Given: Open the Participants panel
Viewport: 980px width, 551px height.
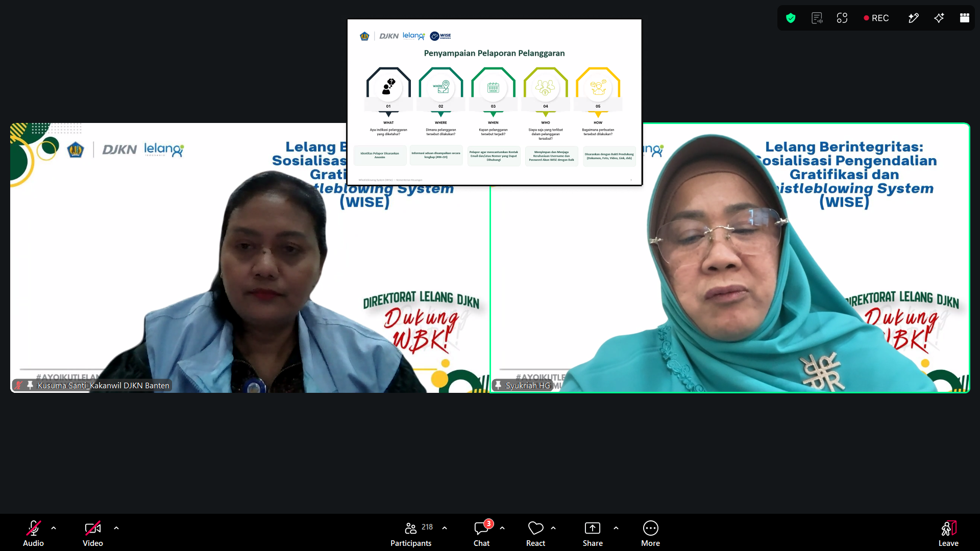Looking at the screenshot, I should coord(411,533).
